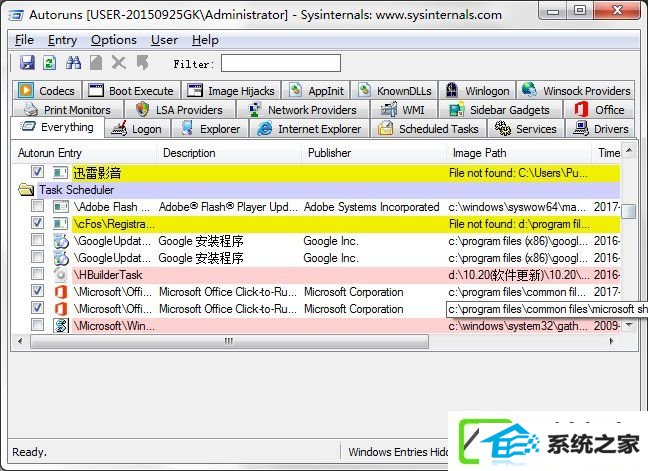Click the first GoogleUpdate row icon
The image size is (648, 471).
tap(61, 241)
